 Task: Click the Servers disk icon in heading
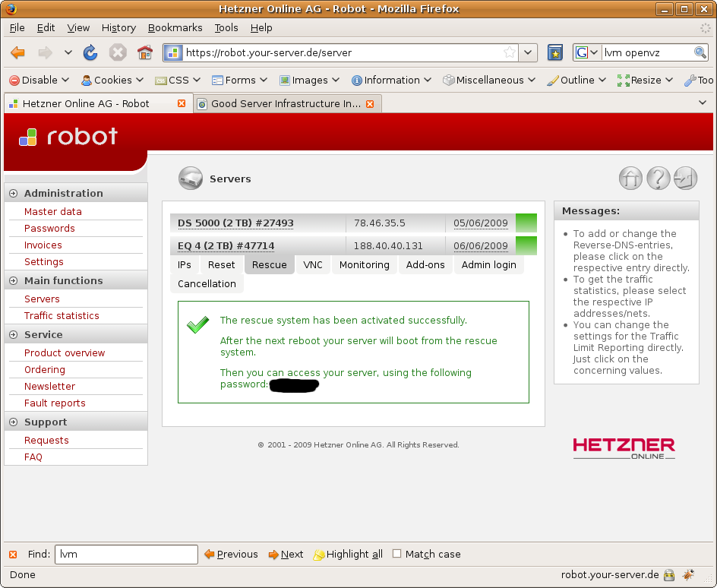(190, 178)
